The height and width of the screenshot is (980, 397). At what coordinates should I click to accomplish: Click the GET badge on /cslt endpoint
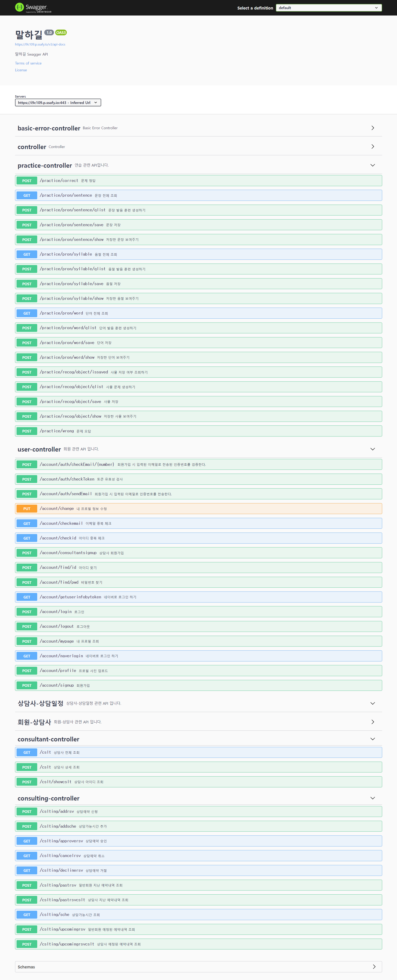pyautogui.click(x=26, y=752)
